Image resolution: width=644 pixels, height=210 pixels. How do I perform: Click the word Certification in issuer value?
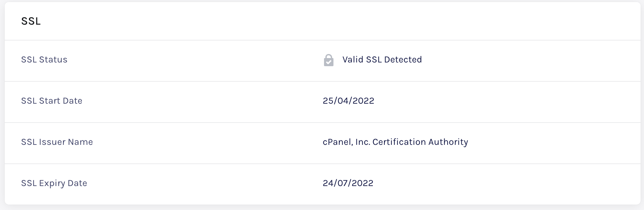[x=399, y=142]
